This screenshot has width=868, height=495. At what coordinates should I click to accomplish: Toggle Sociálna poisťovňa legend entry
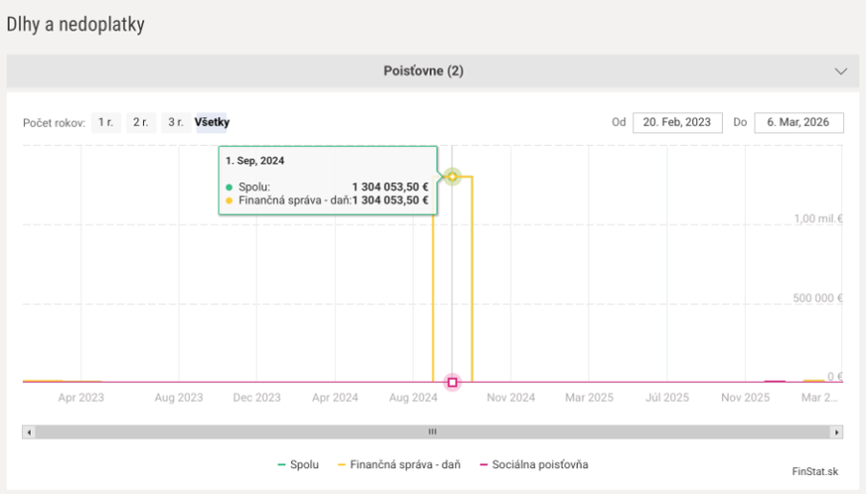point(533,465)
